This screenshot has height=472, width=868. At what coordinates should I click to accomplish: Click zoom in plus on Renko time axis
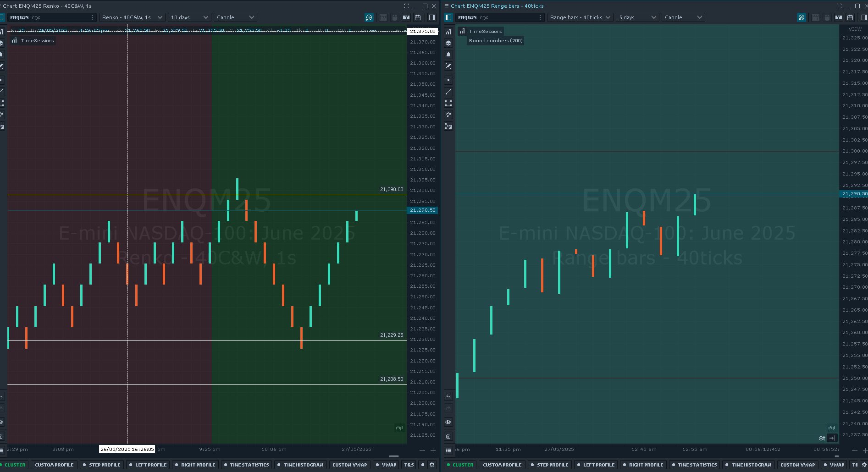433,450
